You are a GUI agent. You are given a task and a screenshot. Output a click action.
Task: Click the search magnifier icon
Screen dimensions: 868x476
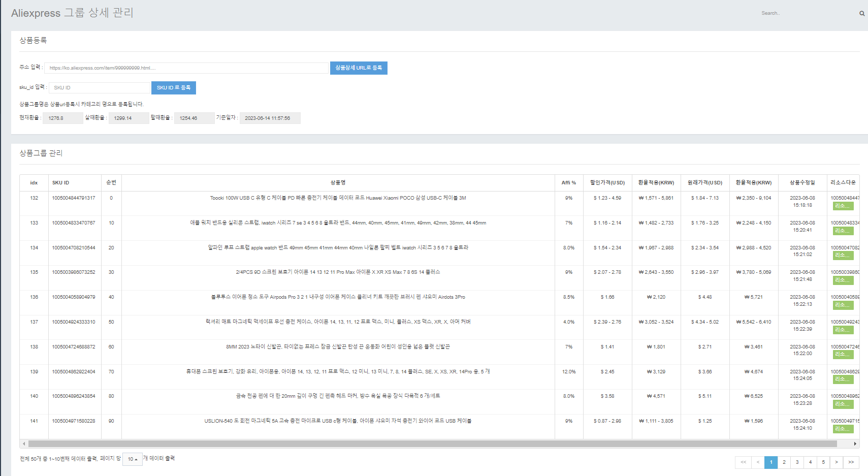[861, 14]
